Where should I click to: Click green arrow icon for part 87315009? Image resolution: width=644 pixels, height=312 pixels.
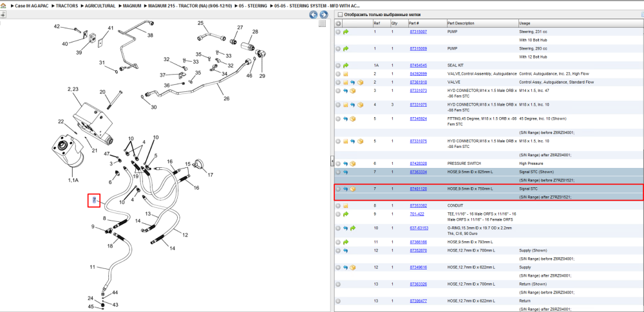[x=345, y=48]
